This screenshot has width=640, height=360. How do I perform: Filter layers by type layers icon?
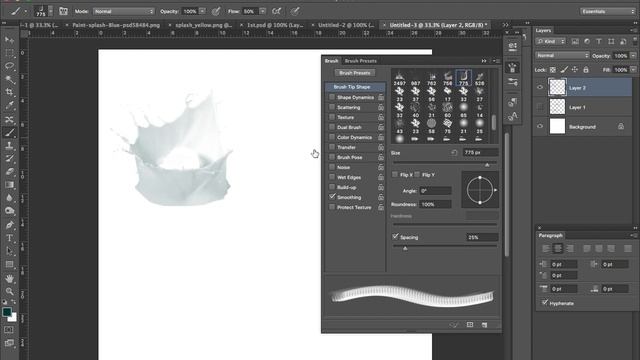(x=599, y=41)
